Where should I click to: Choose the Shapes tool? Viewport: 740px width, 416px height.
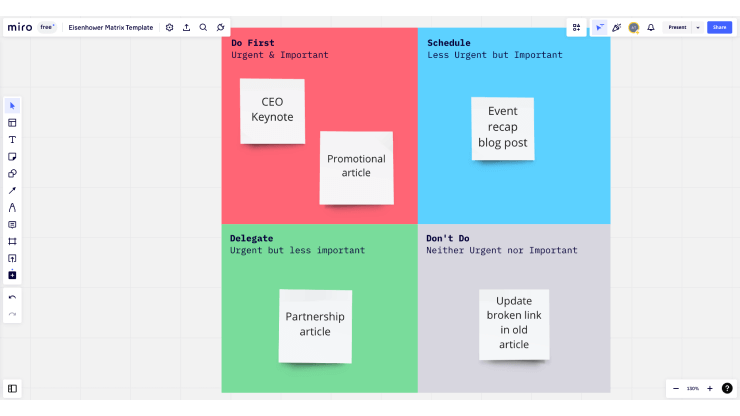[12, 174]
